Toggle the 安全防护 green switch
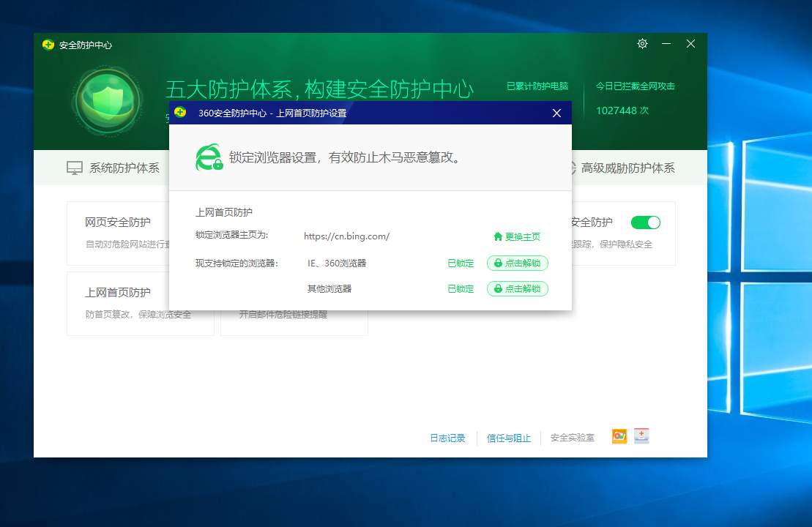This screenshot has width=812, height=527. (x=645, y=223)
